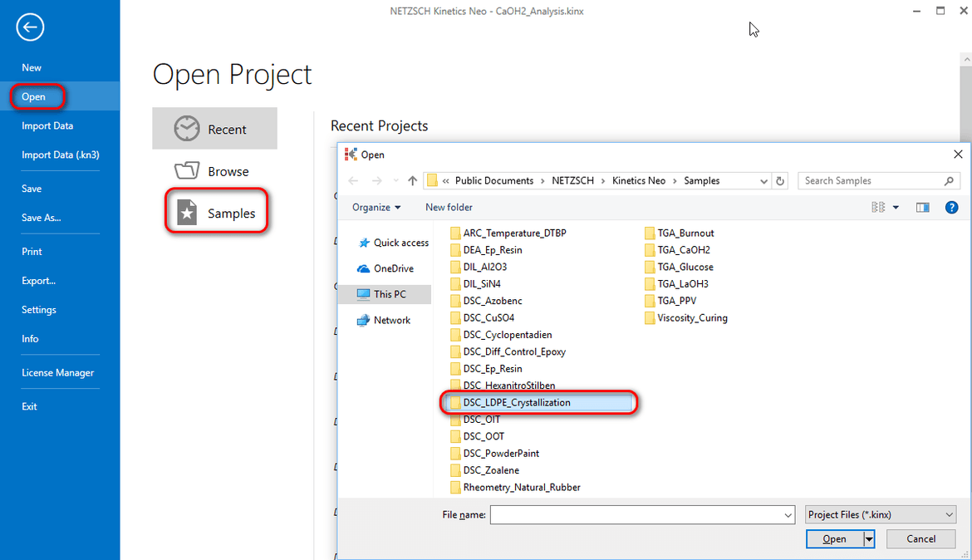Image resolution: width=972 pixels, height=560 pixels.
Task: Click the Export... menu entry
Action: (x=38, y=281)
